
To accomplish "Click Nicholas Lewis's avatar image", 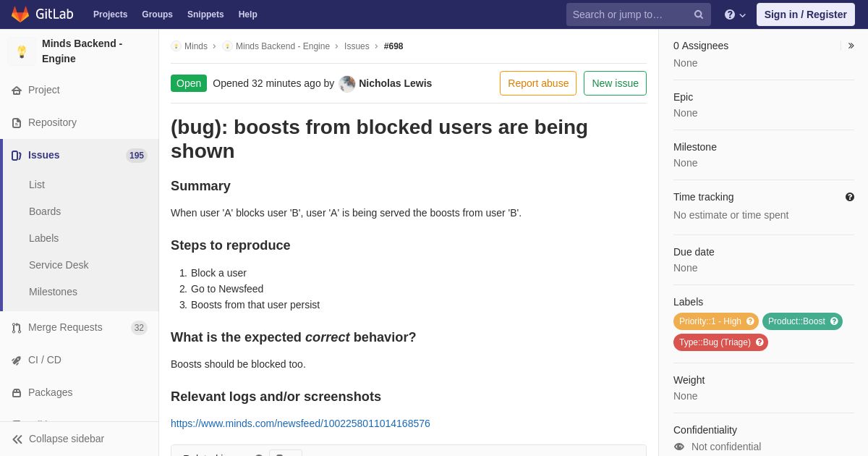I will click(x=347, y=84).
